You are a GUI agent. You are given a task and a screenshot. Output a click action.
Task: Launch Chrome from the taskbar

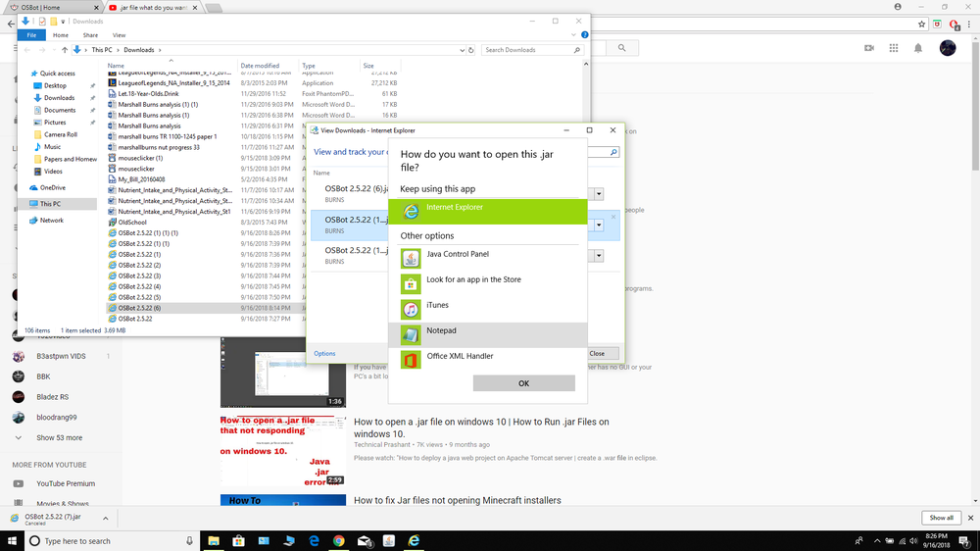pos(339,541)
